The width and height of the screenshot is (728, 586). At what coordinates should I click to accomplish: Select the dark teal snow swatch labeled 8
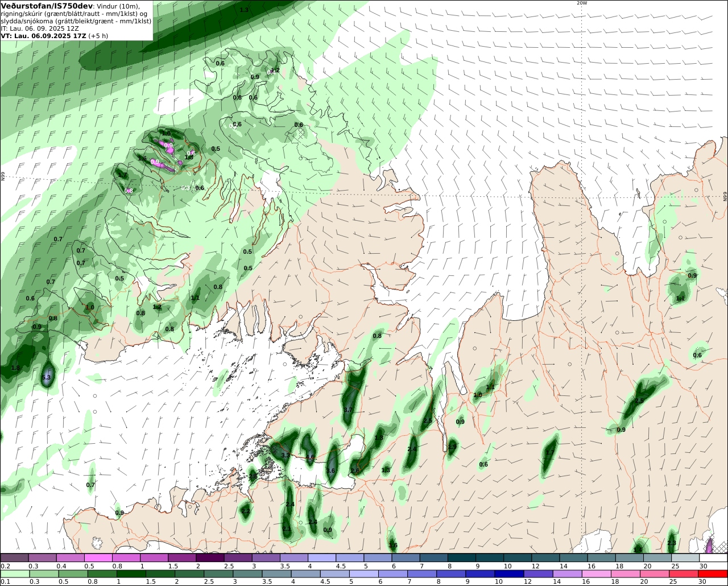coord(462,558)
